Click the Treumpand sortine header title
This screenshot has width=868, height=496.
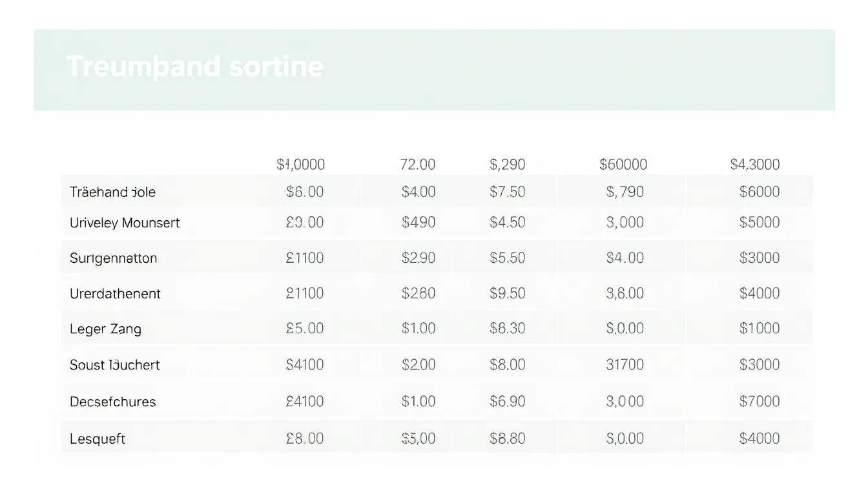[194, 67]
